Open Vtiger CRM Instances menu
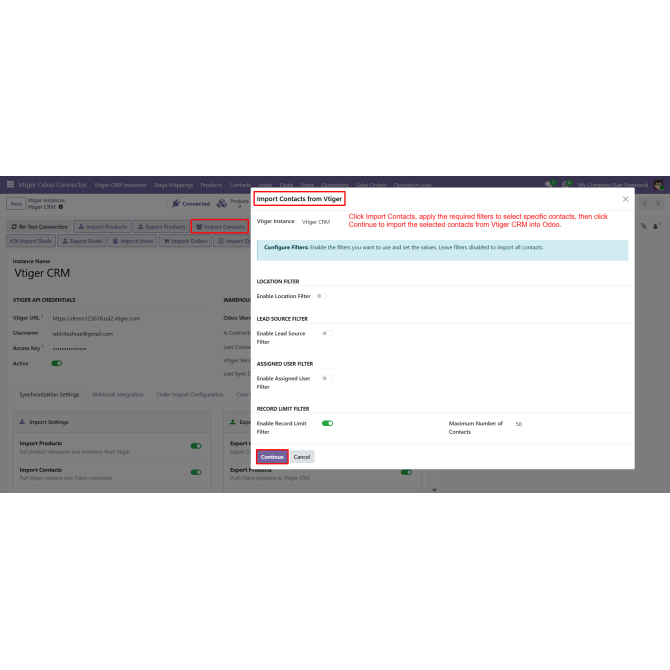Image resolution: width=670 pixels, height=670 pixels. [x=120, y=185]
